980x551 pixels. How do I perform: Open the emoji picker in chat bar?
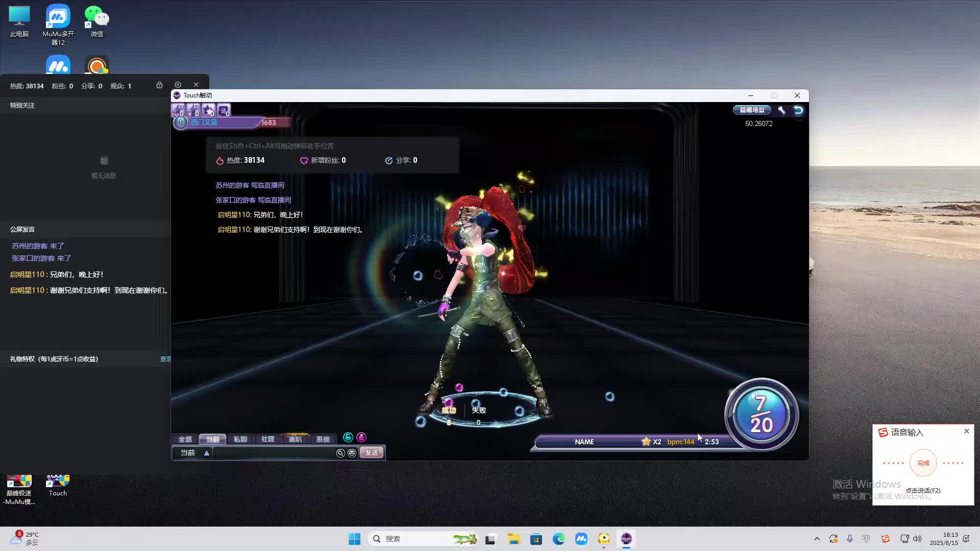[352, 453]
